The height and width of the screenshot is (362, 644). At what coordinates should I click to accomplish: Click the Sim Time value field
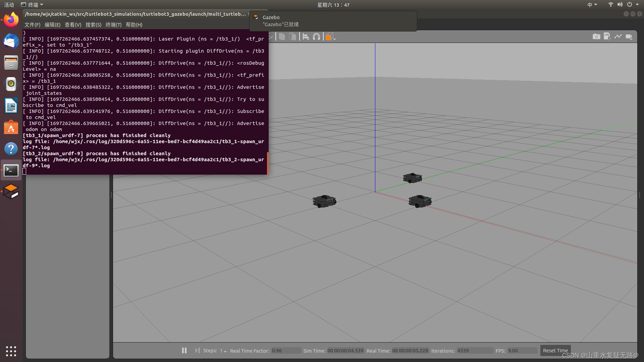[x=345, y=351]
